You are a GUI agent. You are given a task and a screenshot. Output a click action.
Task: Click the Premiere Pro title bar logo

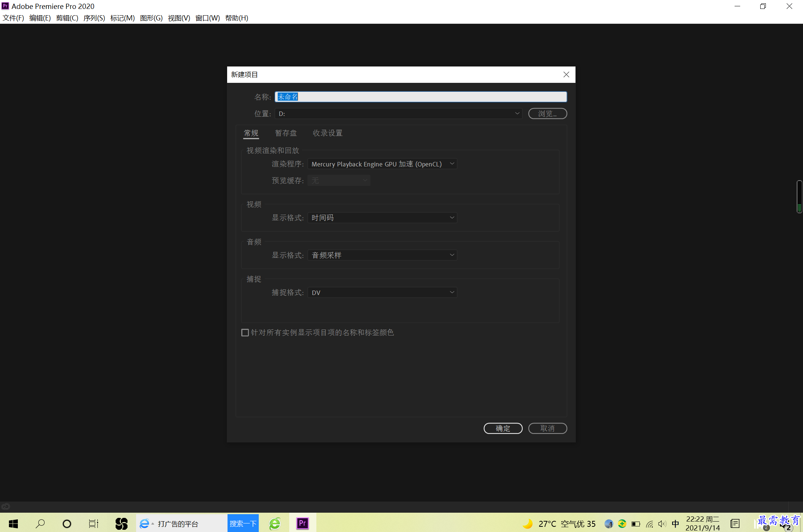coord(5,6)
